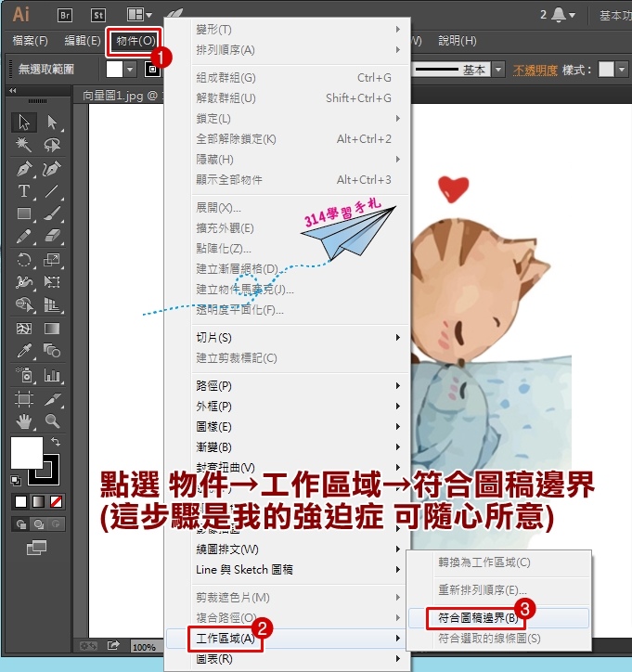Select the Rectangle tool
This screenshot has height=672, width=632.
pos(24,213)
